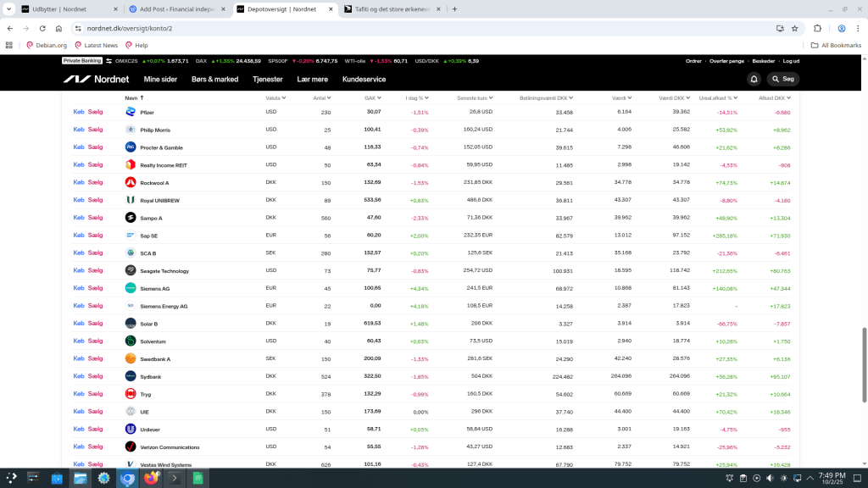
Task: Sort the table by Navn column
Action: [x=134, y=97]
